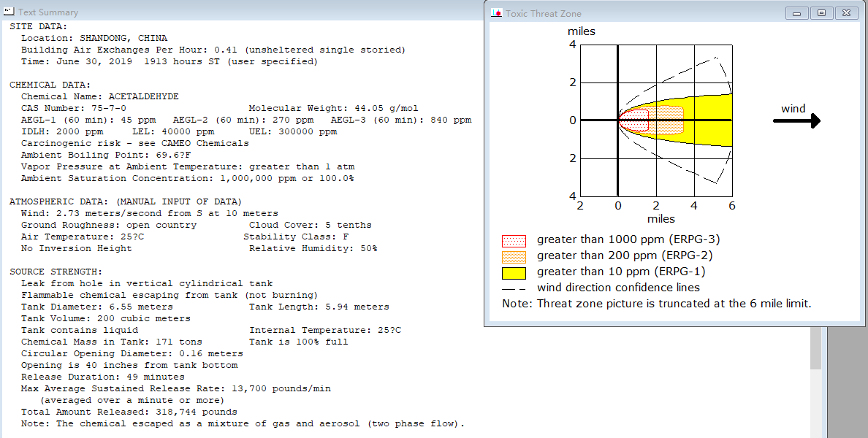Click the Text Summary window icon
This screenshot has width=868, height=438.
click(x=9, y=11)
